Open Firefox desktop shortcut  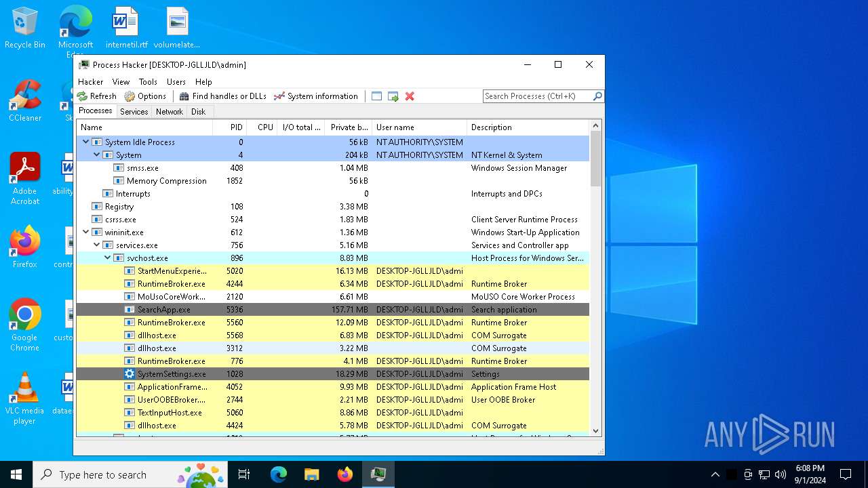pos(25,247)
